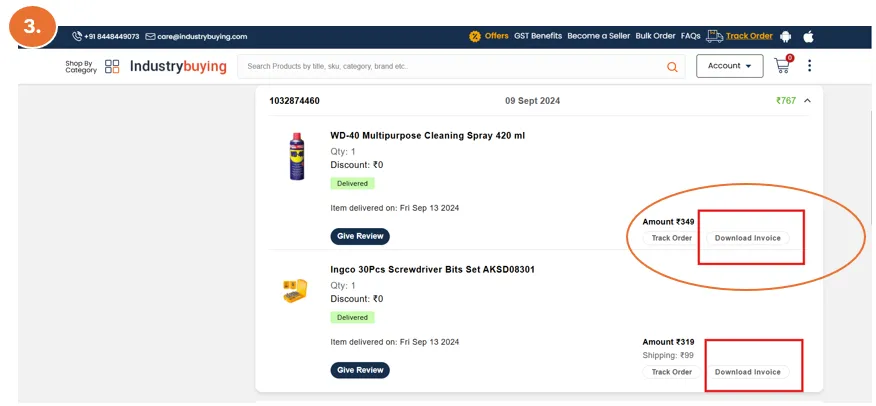Open the three-dot more options menu
Image resolution: width=876 pixels, height=406 pixels.
click(810, 66)
